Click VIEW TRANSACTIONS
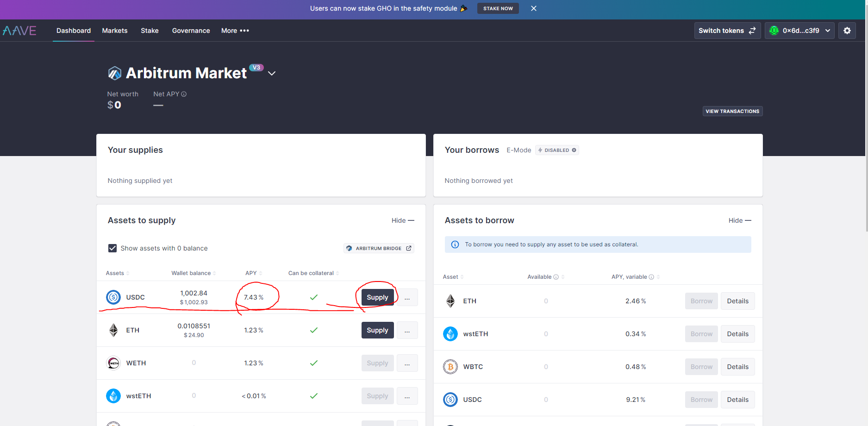The width and height of the screenshot is (868, 426). tap(732, 111)
